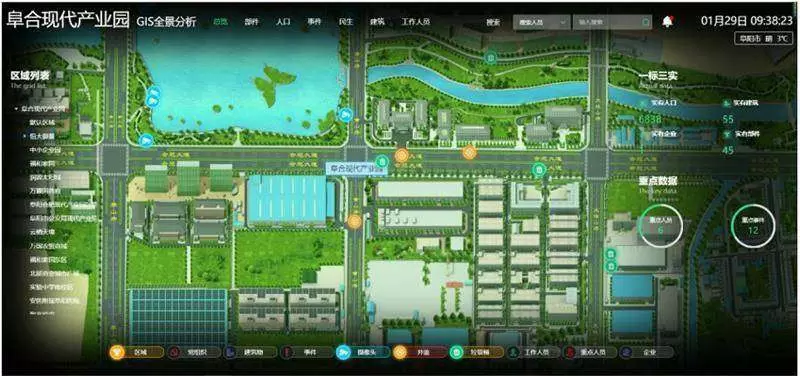Select the blue camera marker right of the lake
This screenshot has height=376, width=800.
pyautogui.click(x=345, y=115)
